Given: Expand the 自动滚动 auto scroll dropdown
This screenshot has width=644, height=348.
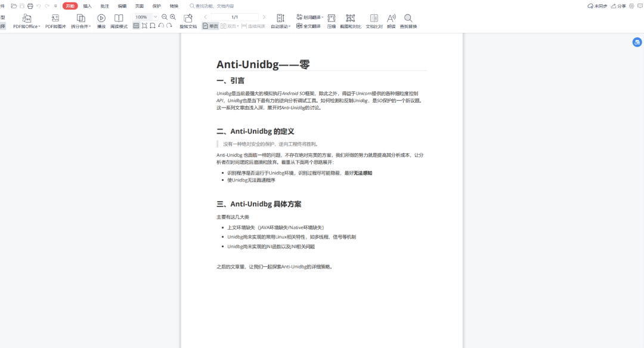Looking at the screenshot, I should [x=280, y=26].
